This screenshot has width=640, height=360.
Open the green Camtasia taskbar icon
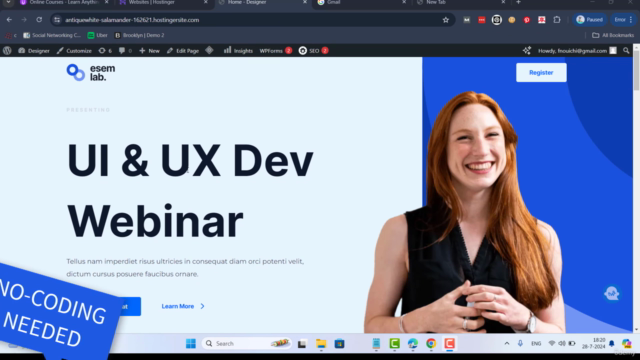(394, 344)
